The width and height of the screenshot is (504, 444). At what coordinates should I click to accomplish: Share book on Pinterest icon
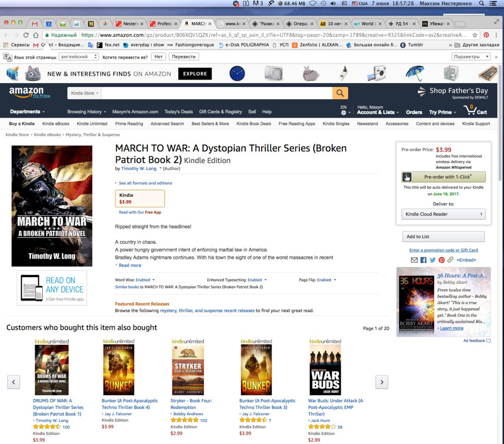click(x=441, y=260)
